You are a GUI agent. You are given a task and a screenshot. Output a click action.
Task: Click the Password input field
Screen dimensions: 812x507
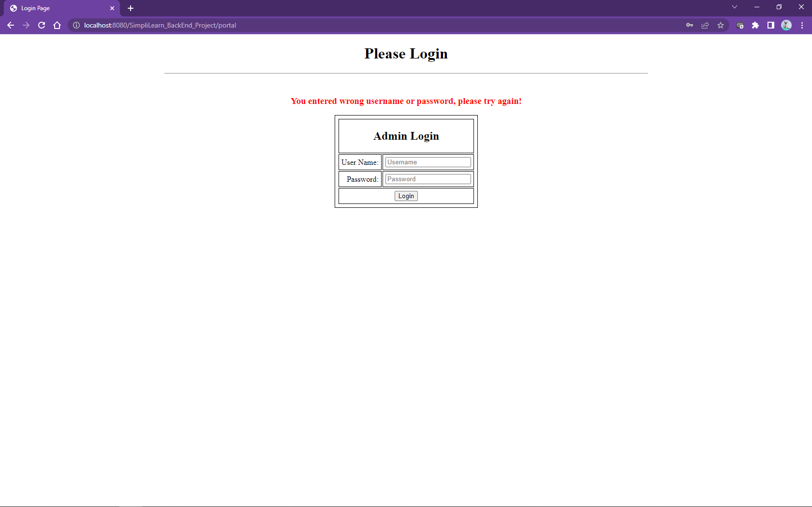click(428, 179)
